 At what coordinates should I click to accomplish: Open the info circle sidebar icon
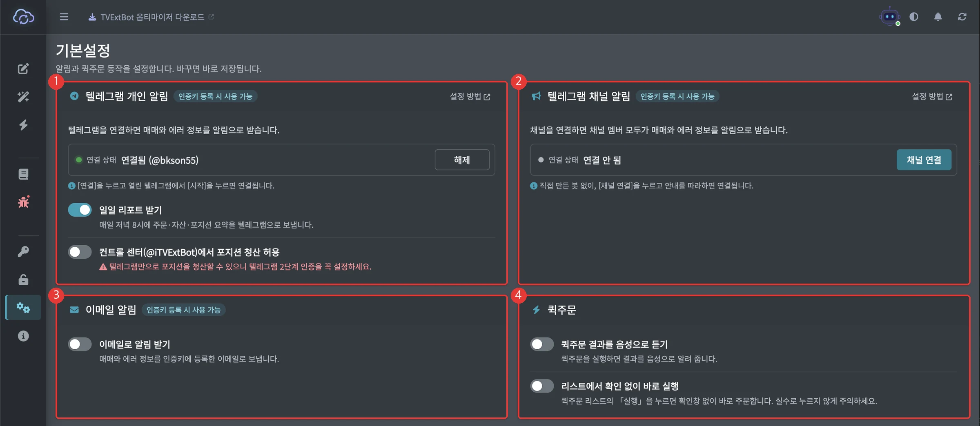23,336
